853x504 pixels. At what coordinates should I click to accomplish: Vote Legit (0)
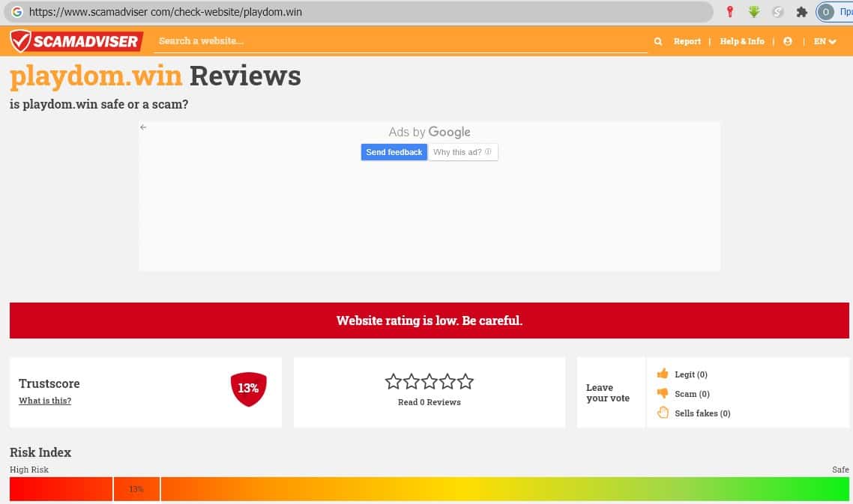[691, 374]
